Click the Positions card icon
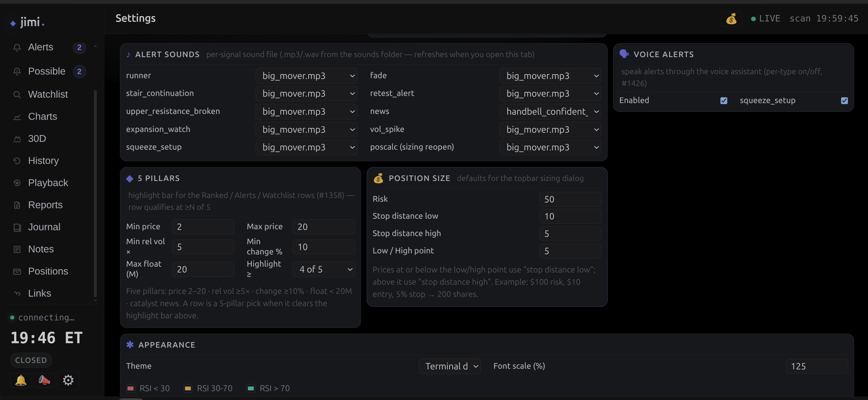 [17, 271]
